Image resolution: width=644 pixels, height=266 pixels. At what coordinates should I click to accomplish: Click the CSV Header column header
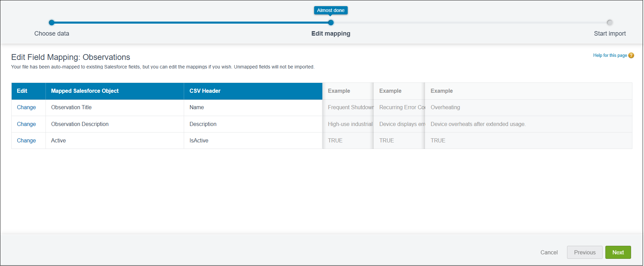point(253,91)
